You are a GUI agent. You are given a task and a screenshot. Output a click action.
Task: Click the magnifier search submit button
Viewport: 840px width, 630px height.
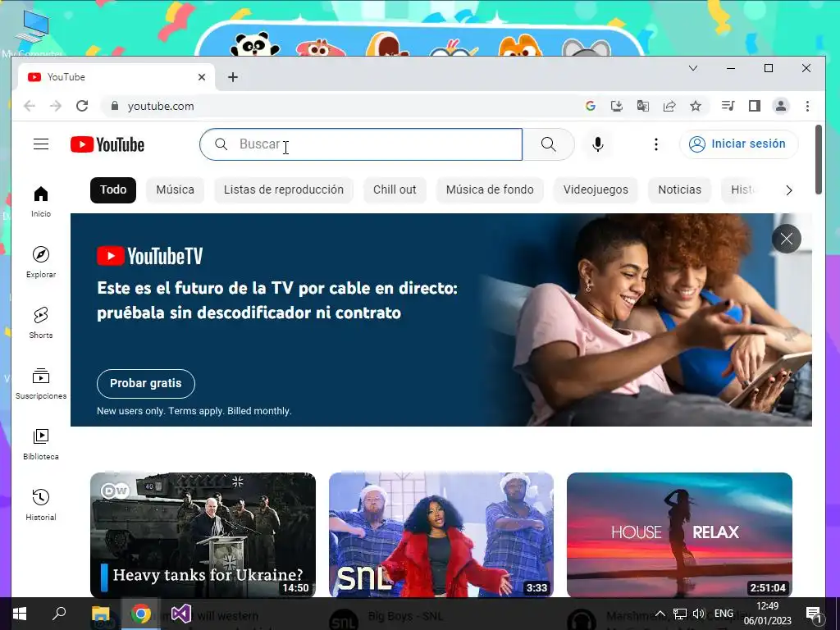coord(548,144)
